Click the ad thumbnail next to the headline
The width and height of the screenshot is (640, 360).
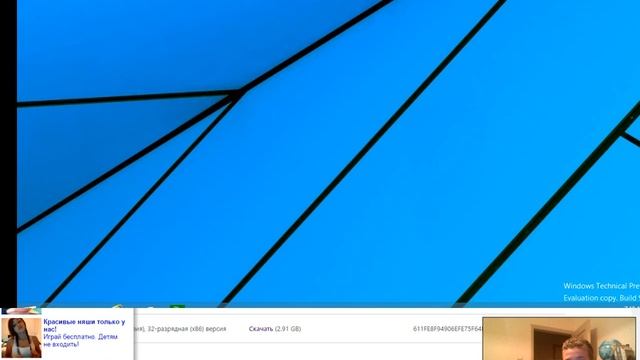tap(21, 338)
